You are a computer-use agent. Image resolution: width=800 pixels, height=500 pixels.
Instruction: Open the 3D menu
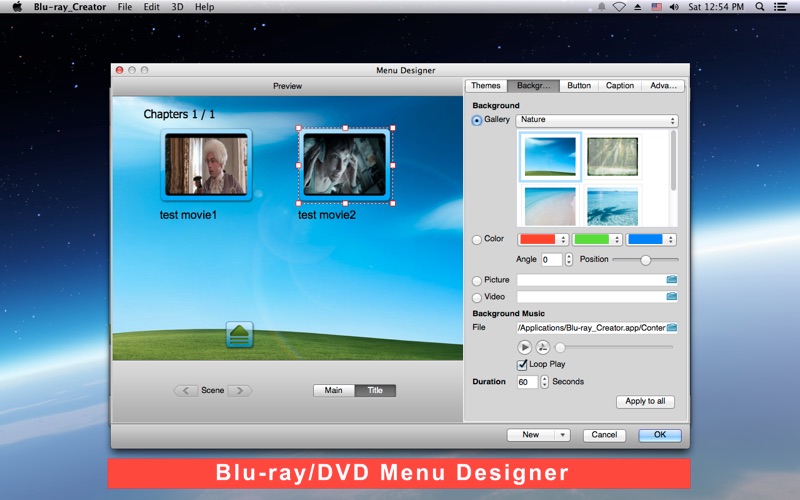click(177, 7)
